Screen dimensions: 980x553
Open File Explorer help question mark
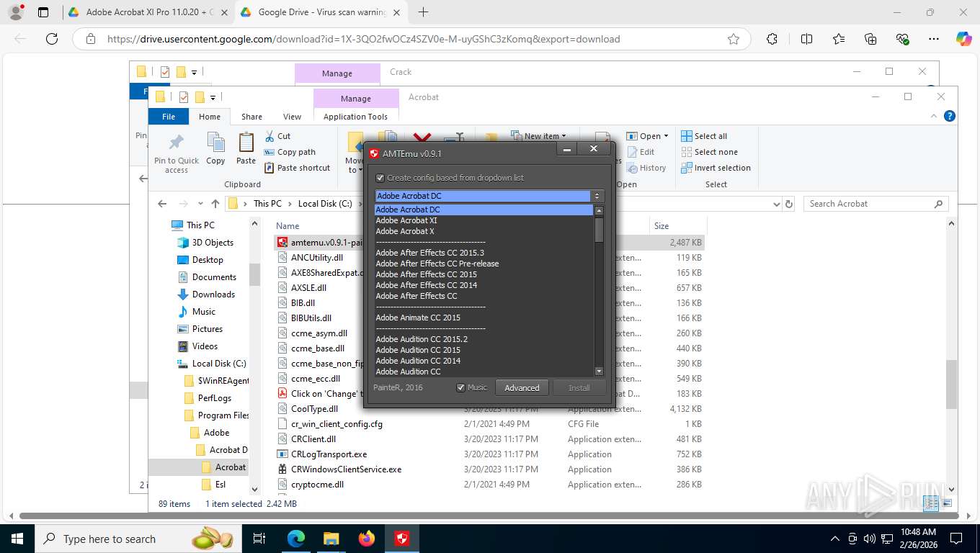(950, 116)
